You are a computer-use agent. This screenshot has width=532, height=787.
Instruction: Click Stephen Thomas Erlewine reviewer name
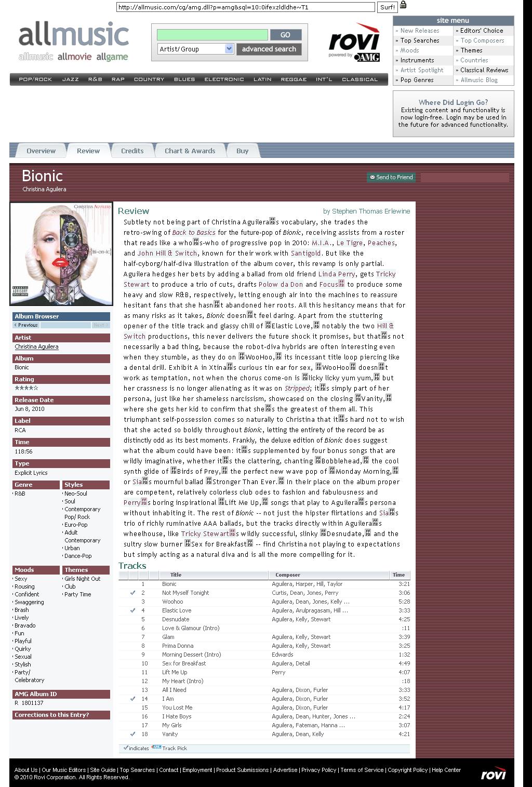tap(370, 211)
